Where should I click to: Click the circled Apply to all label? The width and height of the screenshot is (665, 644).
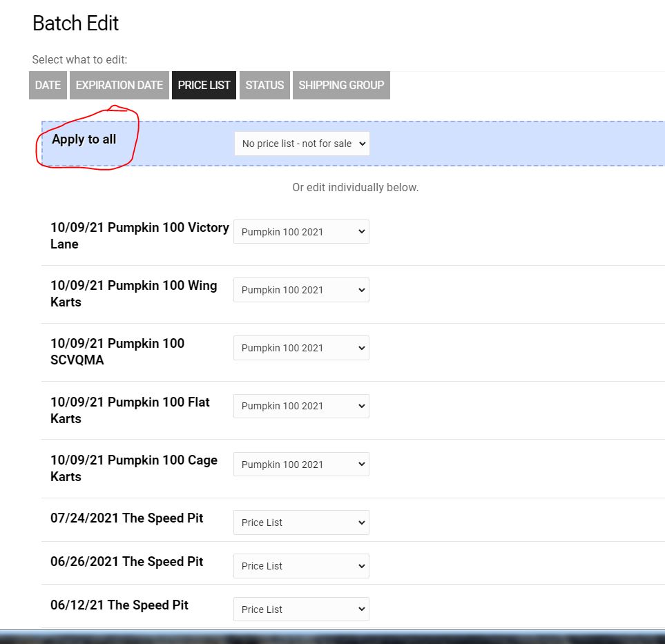84,139
